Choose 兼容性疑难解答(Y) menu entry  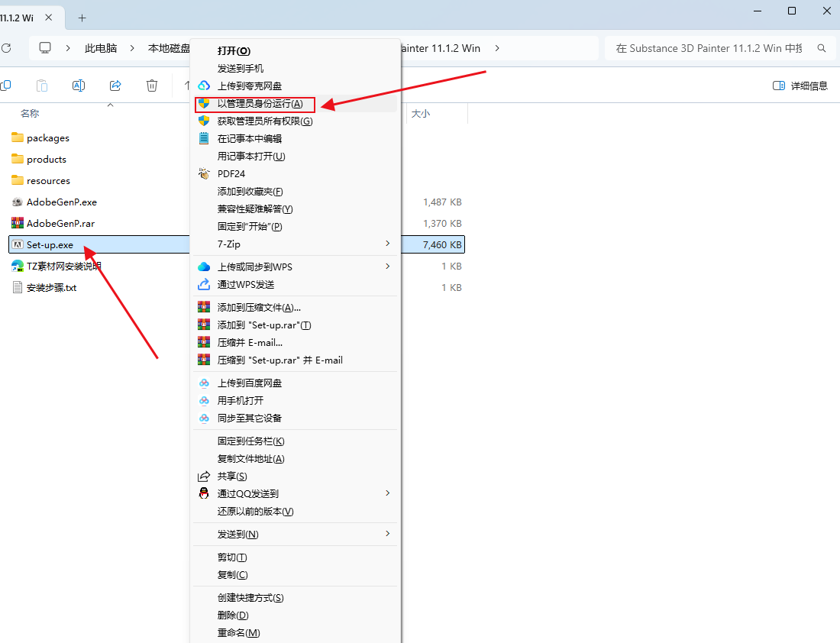point(296,209)
